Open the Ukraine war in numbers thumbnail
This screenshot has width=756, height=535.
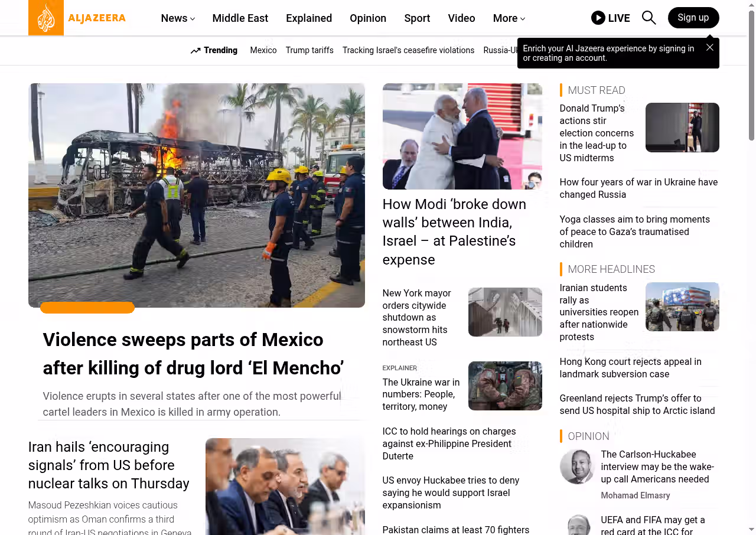(x=504, y=386)
